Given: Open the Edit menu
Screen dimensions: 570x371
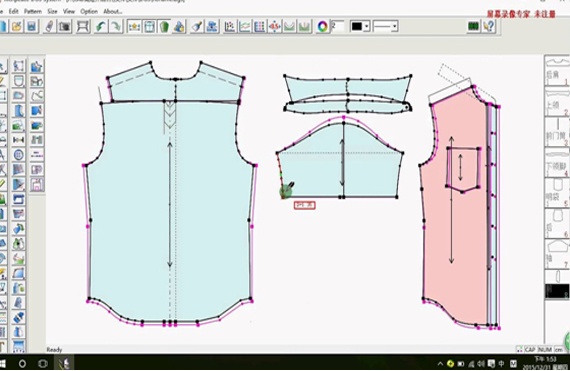Looking at the screenshot, I should tap(14, 11).
